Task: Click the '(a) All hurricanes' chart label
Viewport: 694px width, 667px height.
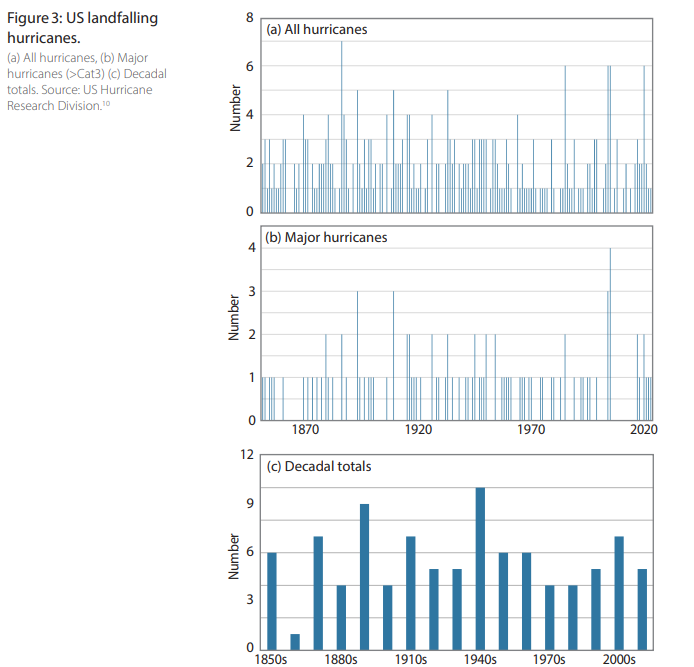Action: pos(316,30)
